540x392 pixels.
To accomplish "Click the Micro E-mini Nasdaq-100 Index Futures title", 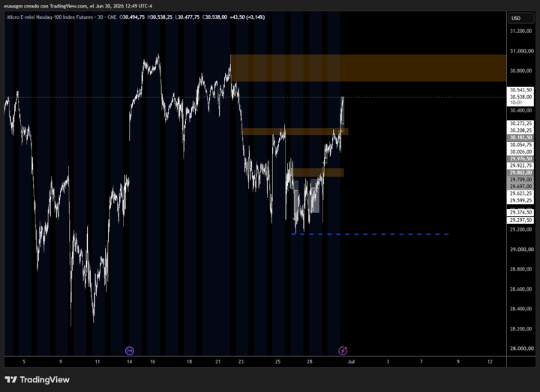I will point(50,16).
